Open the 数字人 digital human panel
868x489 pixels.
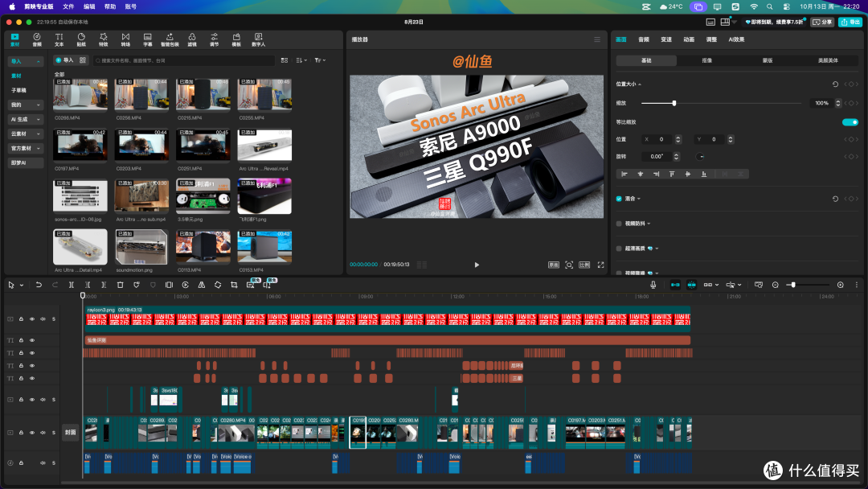tap(259, 39)
